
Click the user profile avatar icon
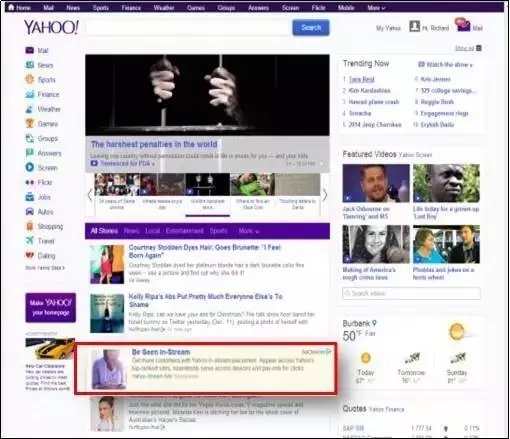click(x=414, y=26)
